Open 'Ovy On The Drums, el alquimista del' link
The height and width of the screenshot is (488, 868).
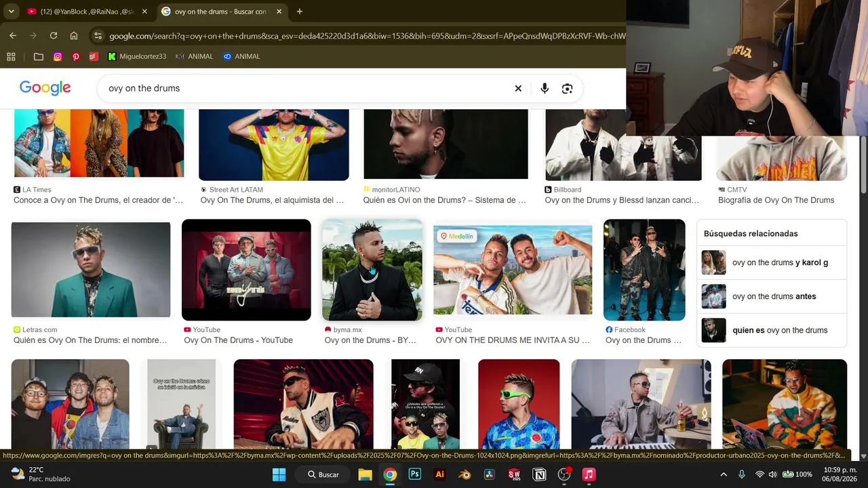(273, 200)
